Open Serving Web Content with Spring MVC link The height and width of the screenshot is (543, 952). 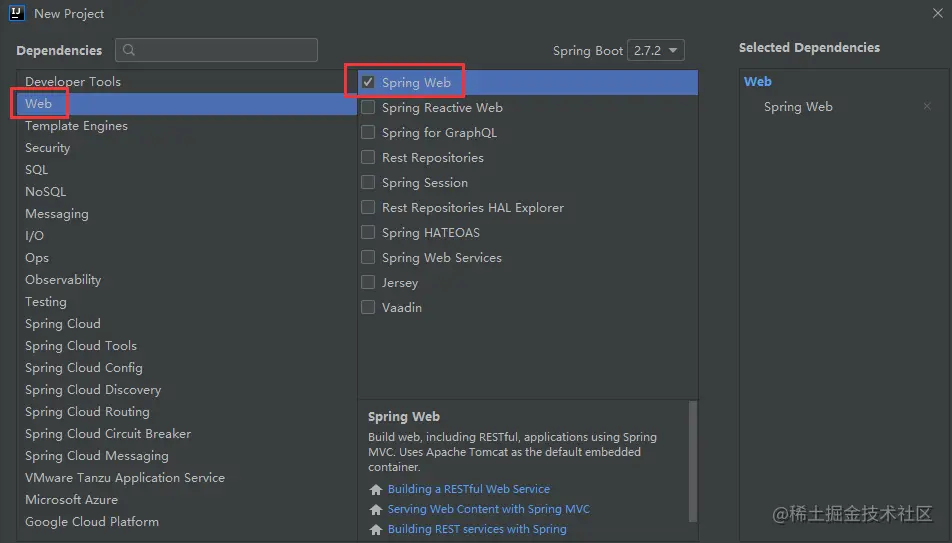click(x=489, y=509)
